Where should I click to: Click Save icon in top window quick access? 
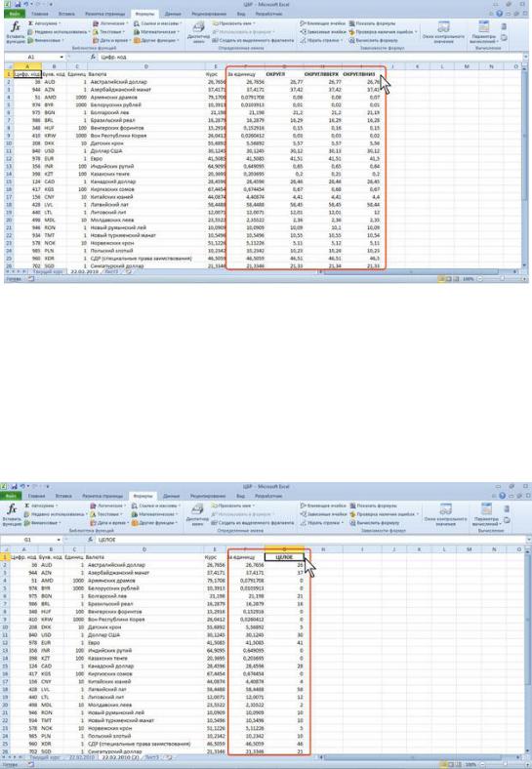(18, 5)
